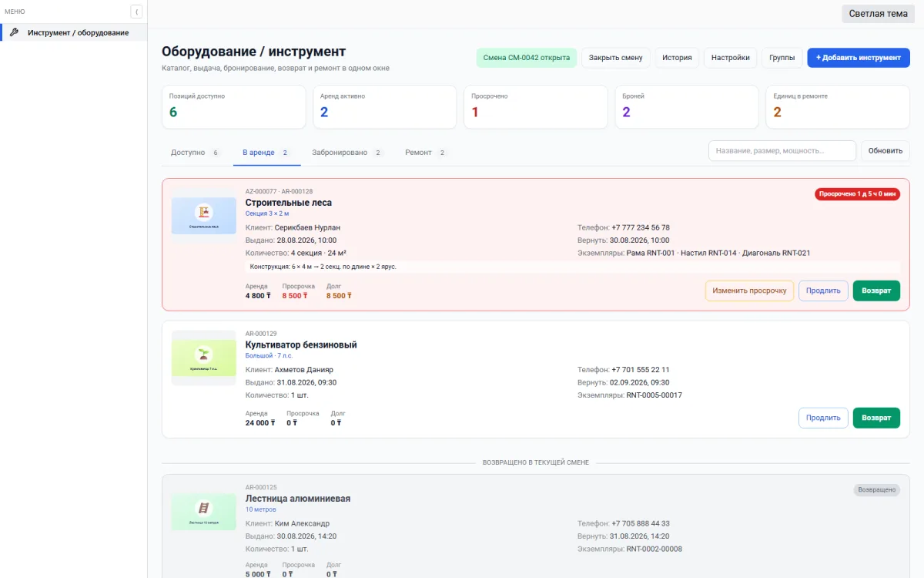Click exemplar code RNT-0005-00017
This screenshot has width=924, height=578.
coord(654,395)
